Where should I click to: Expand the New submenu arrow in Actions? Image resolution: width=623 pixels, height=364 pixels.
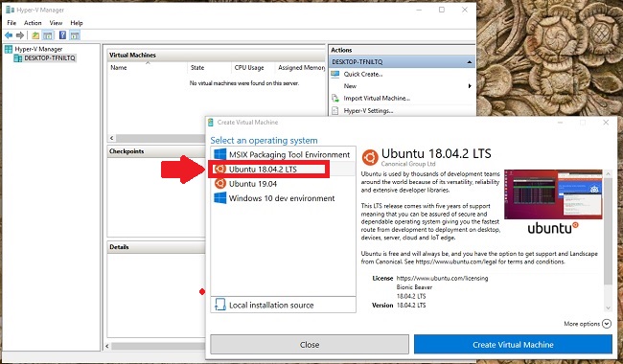(x=470, y=86)
